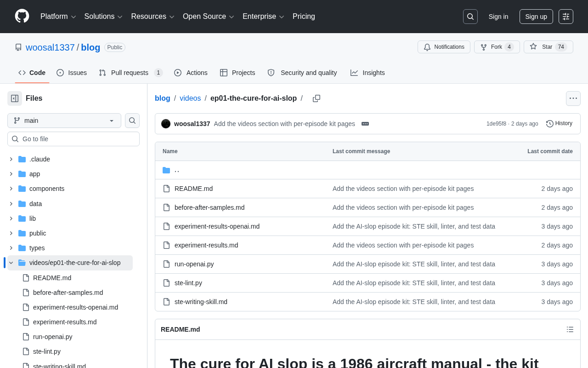The height and width of the screenshot is (368, 588).
Task: Click the header search magnifier icon
Action: pos(470,17)
